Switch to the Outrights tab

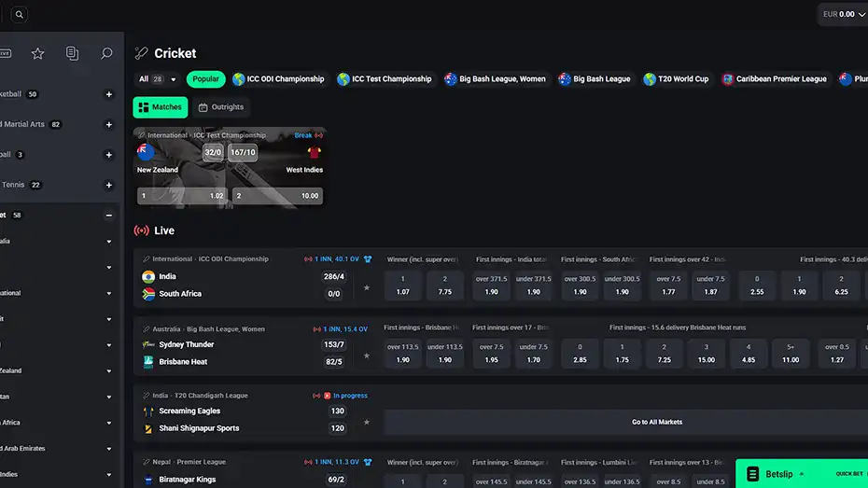[222, 107]
